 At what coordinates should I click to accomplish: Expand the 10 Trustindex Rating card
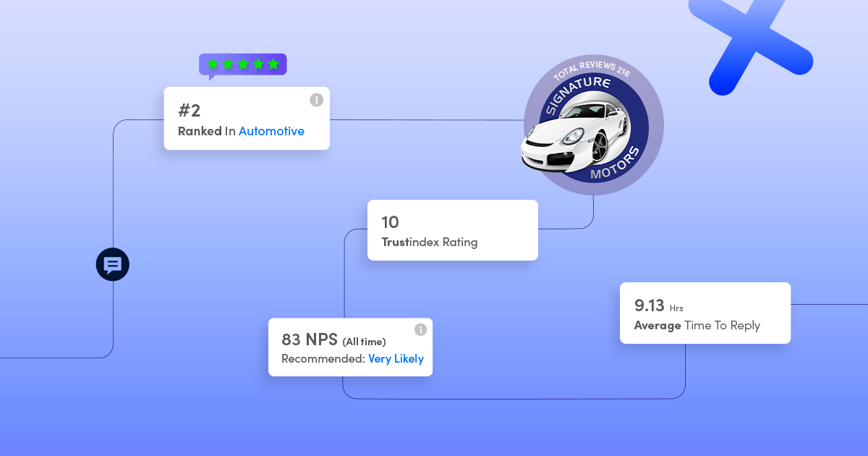(x=452, y=229)
